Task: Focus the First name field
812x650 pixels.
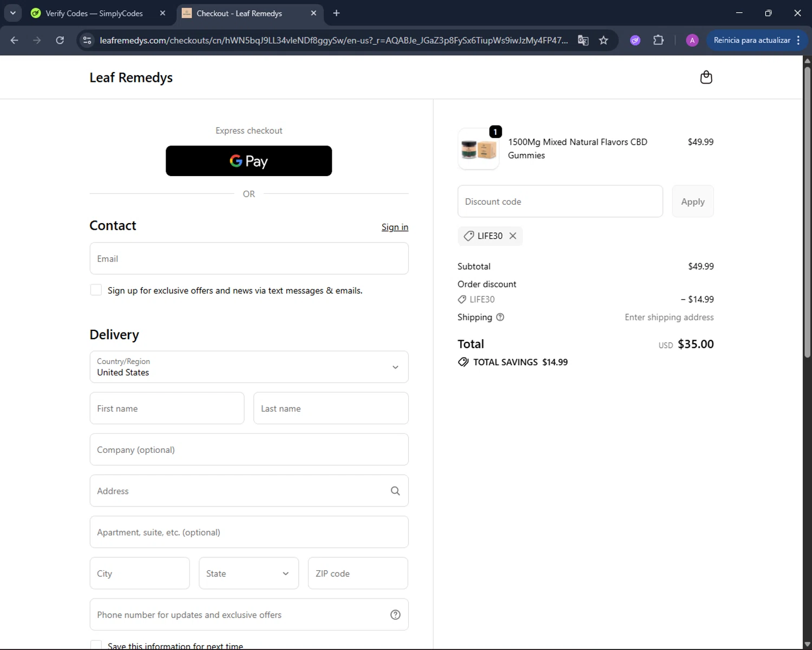Action: tap(167, 408)
